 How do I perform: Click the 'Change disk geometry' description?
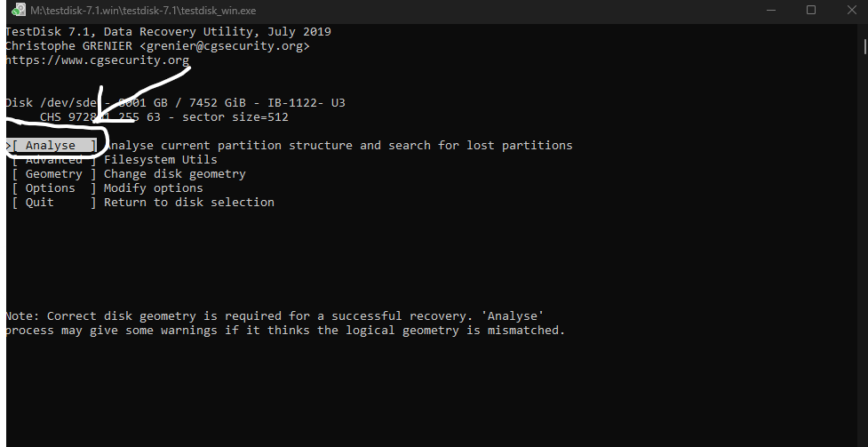coord(174,174)
